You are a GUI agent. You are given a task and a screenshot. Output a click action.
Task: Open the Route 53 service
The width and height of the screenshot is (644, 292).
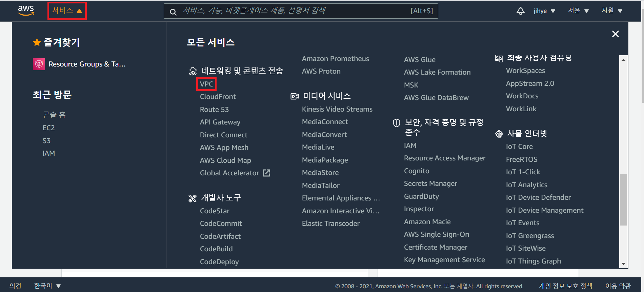pyautogui.click(x=214, y=110)
